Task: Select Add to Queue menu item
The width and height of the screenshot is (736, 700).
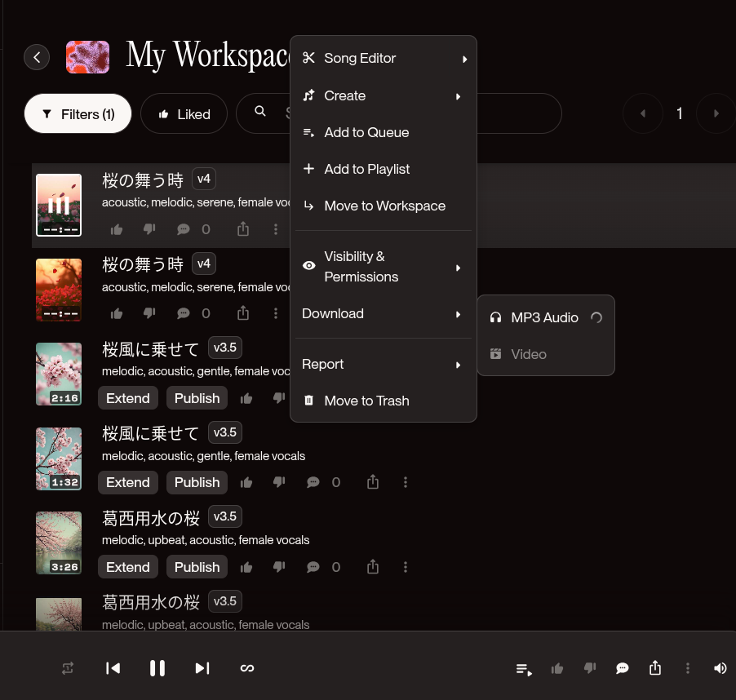Action: pos(366,132)
